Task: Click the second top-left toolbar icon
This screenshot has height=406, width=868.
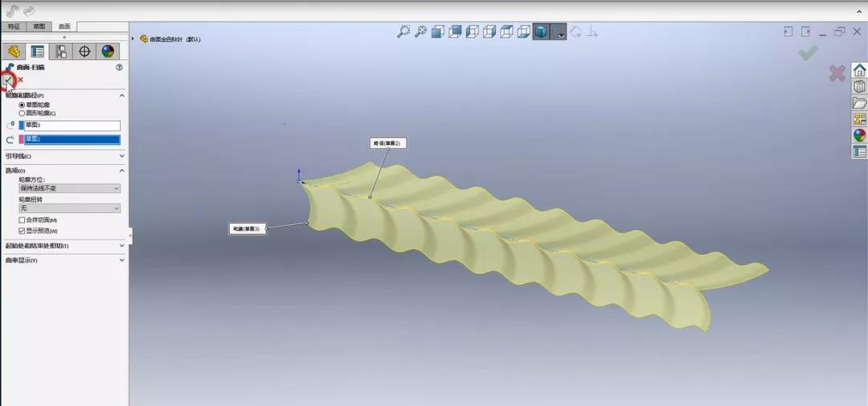Action: pyautogui.click(x=30, y=10)
